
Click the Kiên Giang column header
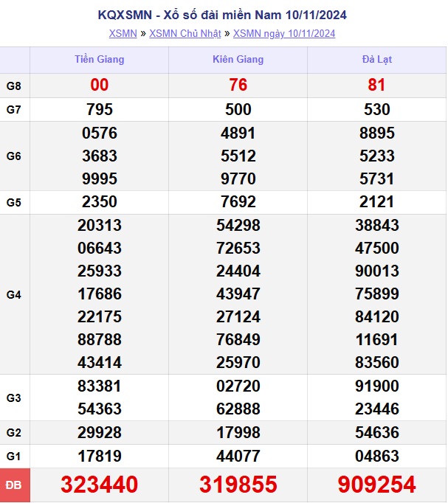tap(238, 59)
